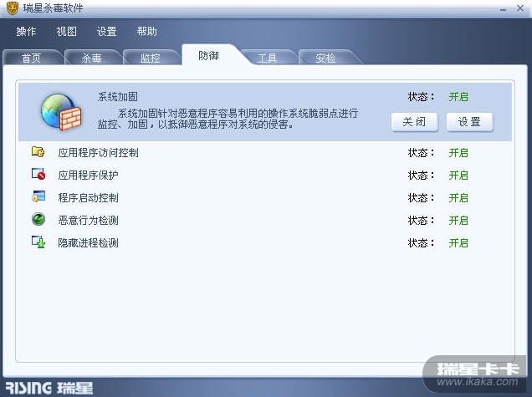The height and width of the screenshot is (397, 532).
Task: Select the 应用程序访问控制 row label
Action: pos(98,153)
